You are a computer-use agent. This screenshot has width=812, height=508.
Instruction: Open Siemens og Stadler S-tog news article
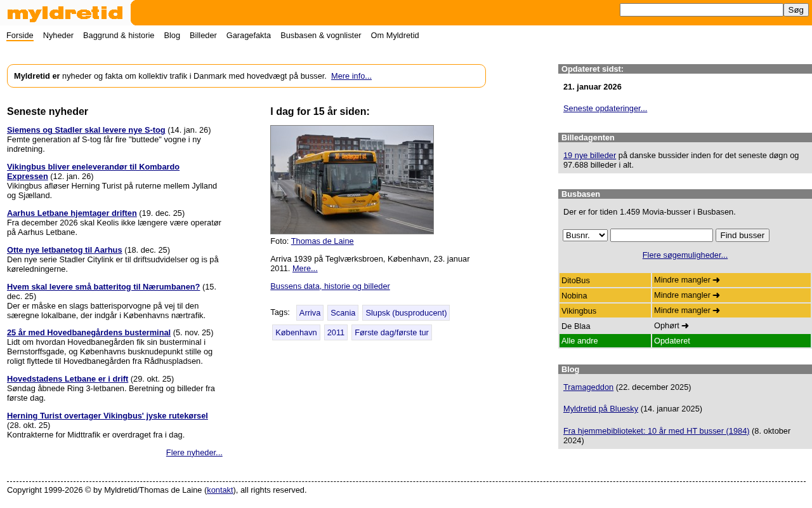(86, 130)
